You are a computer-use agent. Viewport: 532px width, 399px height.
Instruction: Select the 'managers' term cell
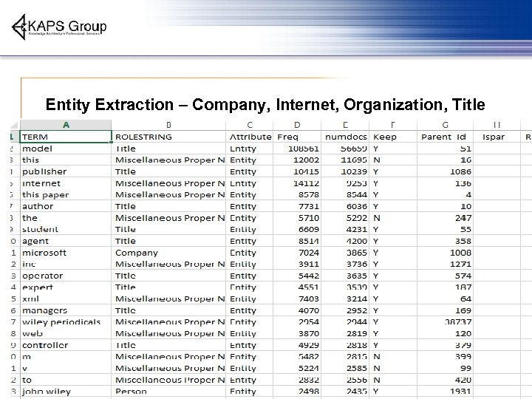(66, 310)
